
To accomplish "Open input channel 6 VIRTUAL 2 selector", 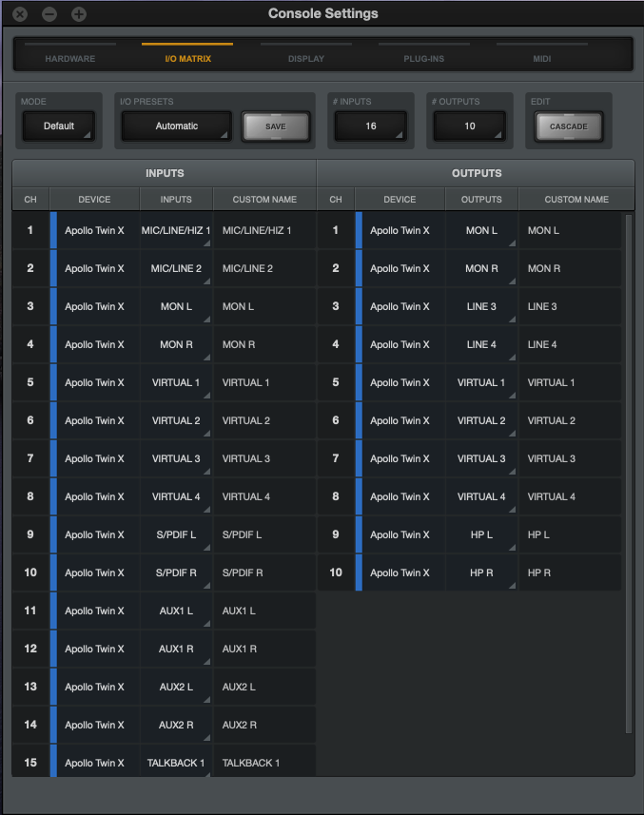I will [176, 420].
